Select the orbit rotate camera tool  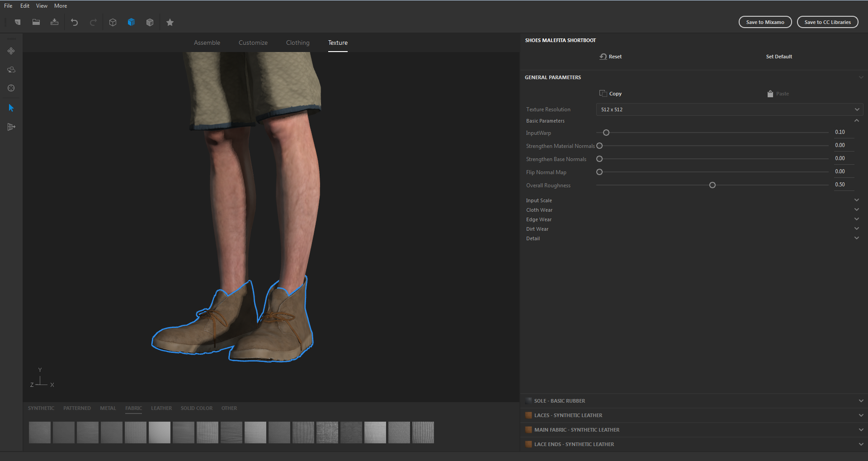[11, 70]
